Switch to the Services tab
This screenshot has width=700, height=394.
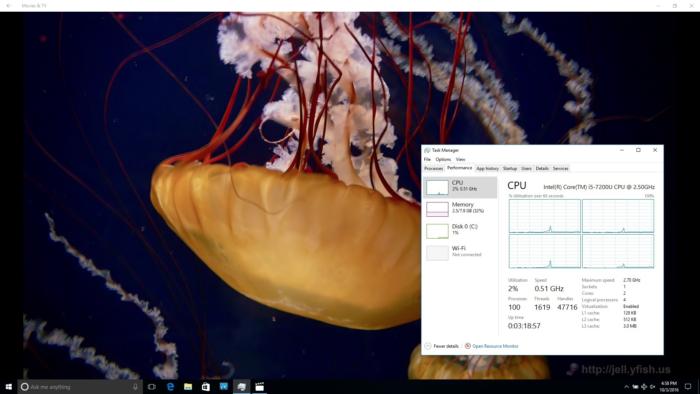[561, 169]
